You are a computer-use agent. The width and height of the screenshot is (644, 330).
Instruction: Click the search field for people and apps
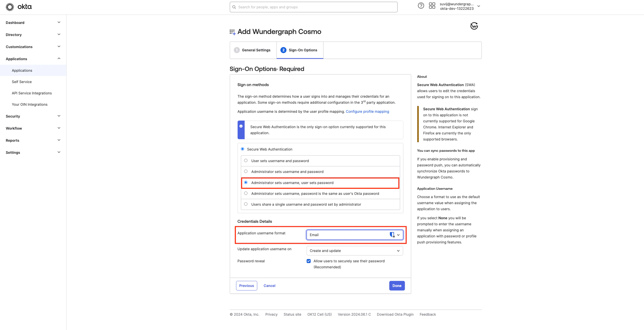[x=313, y=7]
